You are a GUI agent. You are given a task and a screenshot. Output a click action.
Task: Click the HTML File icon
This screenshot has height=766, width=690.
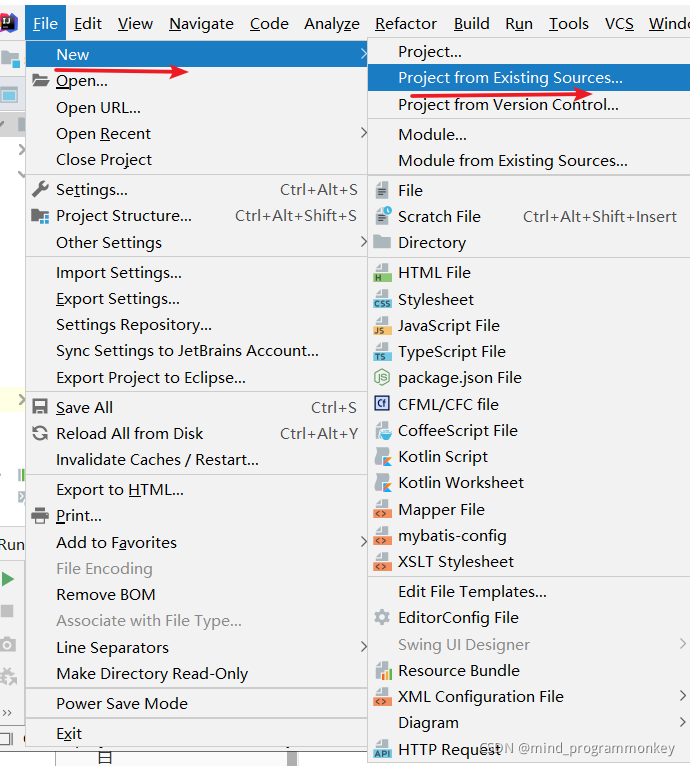coord(382,273)
